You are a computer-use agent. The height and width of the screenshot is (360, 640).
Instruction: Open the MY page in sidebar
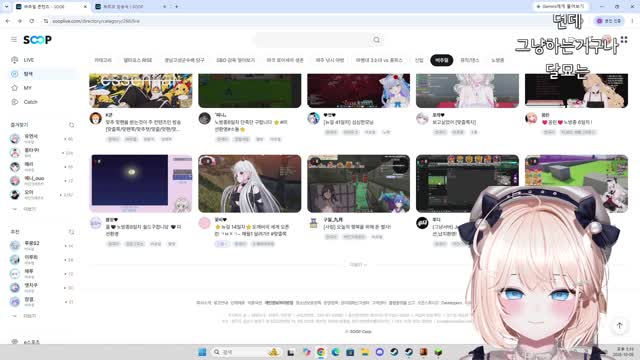[x=28, y=88]
